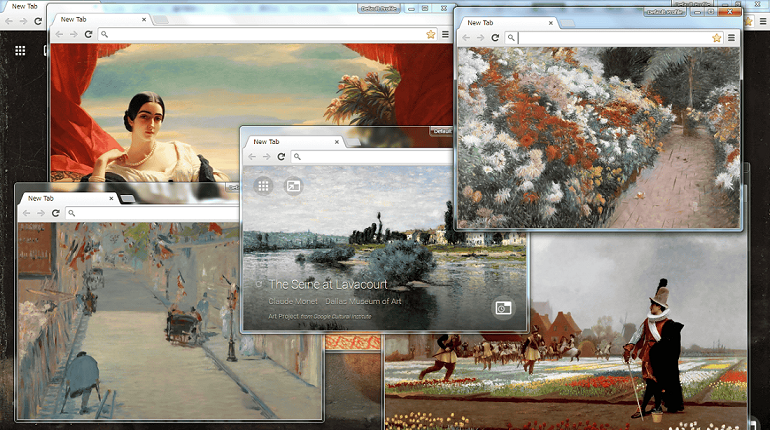Focus the address bar in flower garden window
The height and width of the screenshot is (430, 770).
pyautogui.click(x=610, y=38)
